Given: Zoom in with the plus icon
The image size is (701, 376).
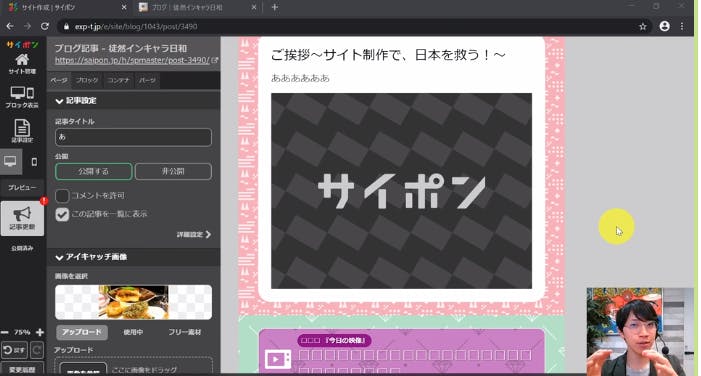Looking at the screenshot, I should [x=40, y=332].
